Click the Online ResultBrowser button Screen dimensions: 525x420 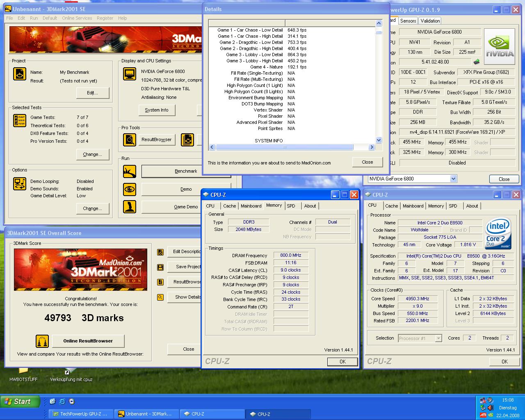pyautogui.click(x=88, y=341)
